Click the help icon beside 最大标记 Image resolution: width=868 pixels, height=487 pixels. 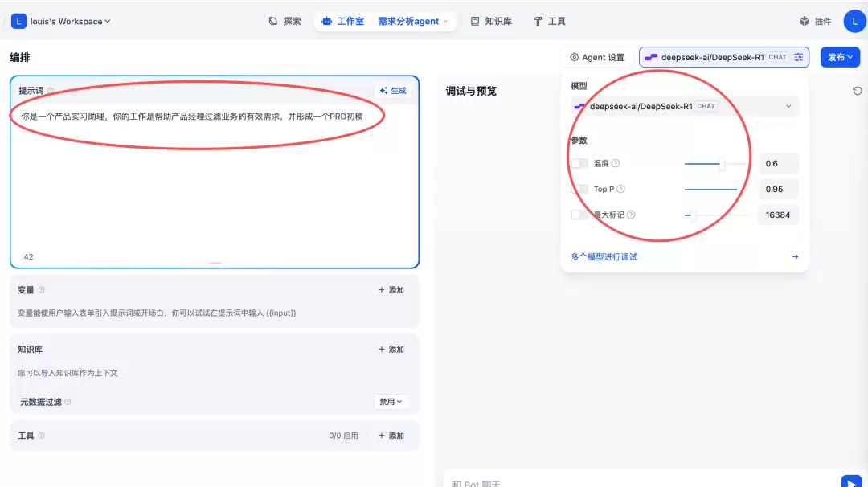[631, 215]
